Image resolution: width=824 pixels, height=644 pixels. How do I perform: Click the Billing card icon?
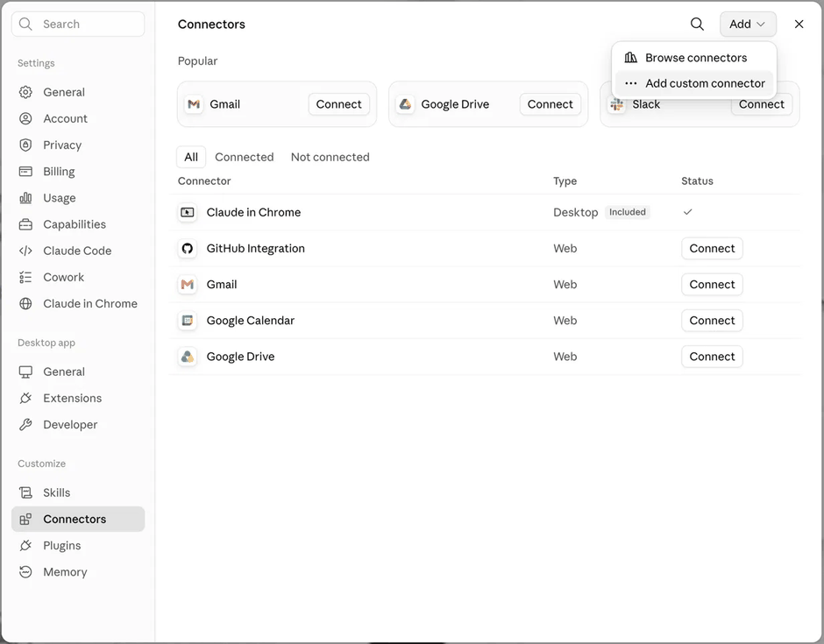(25, 171)
